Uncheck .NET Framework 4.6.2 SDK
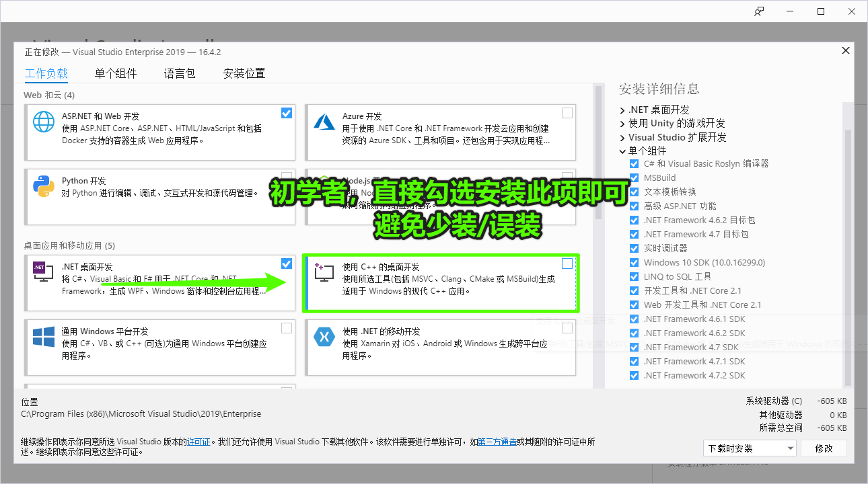This screenshot has width=868, height=484. [634, 333]
